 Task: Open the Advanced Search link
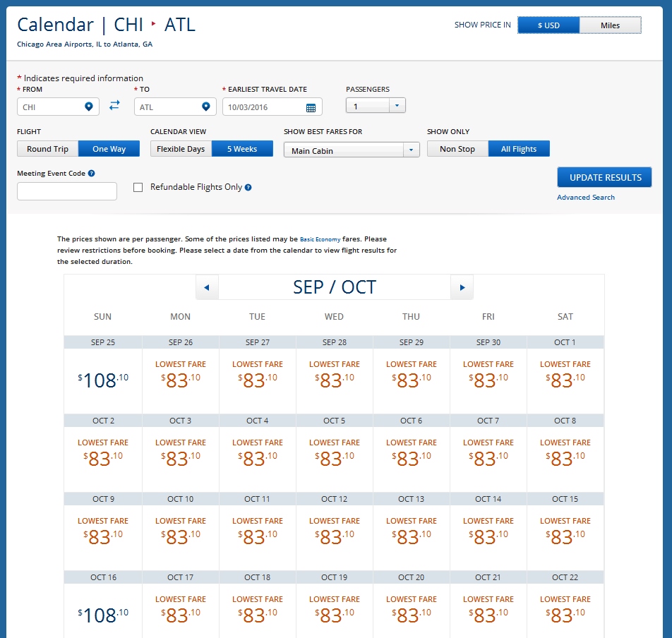coord(585,198)
